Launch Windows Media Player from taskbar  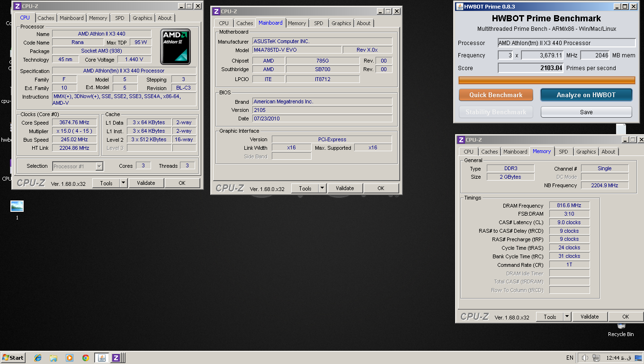pos(70,358)
